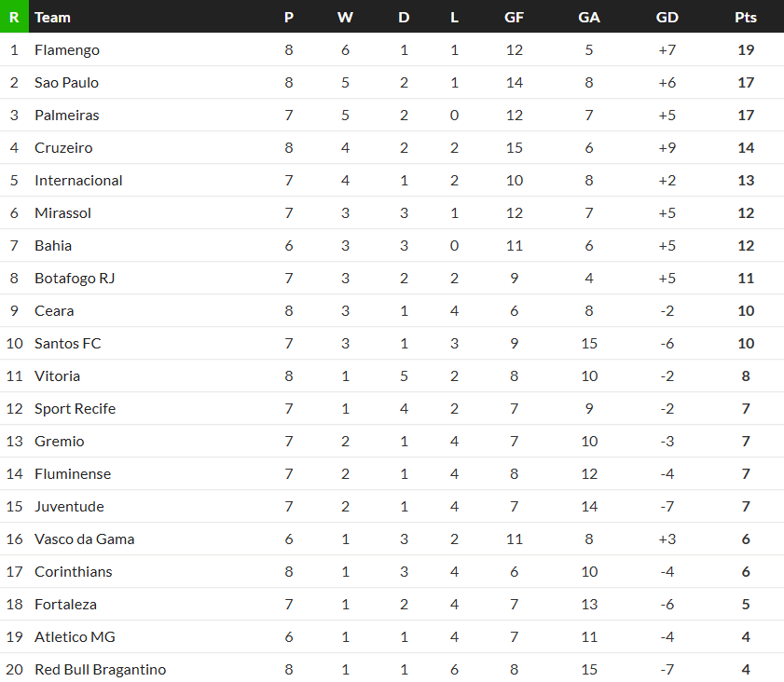Image resolution: width=784 pixels, height=682 pixels.
Task: Click the Team column header
Action: [52, 18]
